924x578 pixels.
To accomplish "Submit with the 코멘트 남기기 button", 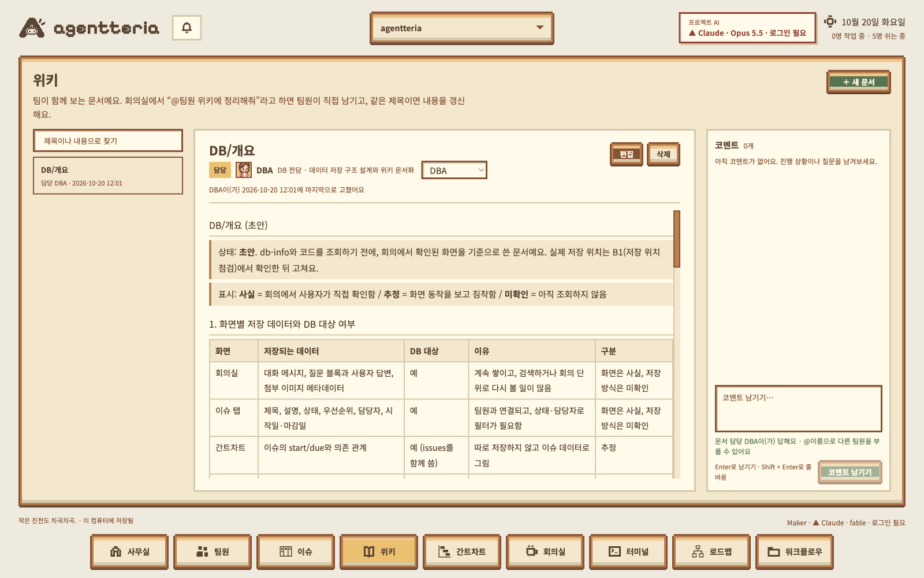I will pos(850,472).
